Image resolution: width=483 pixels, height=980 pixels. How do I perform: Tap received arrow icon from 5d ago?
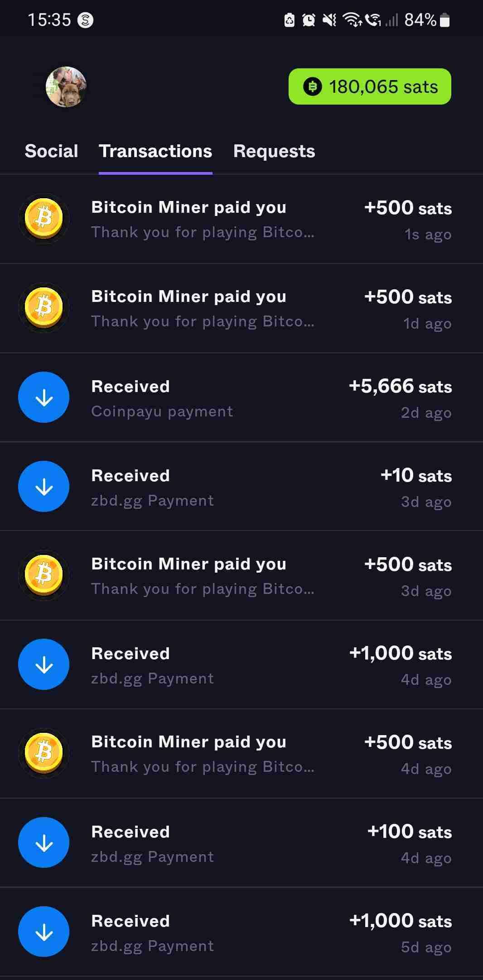tap(43, 932)
